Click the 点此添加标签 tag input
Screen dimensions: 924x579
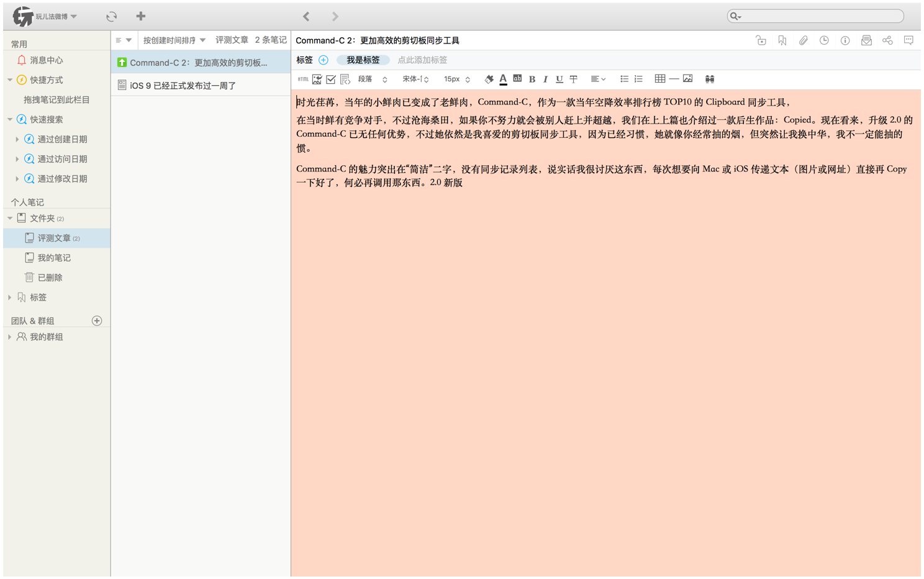[422, 60]
